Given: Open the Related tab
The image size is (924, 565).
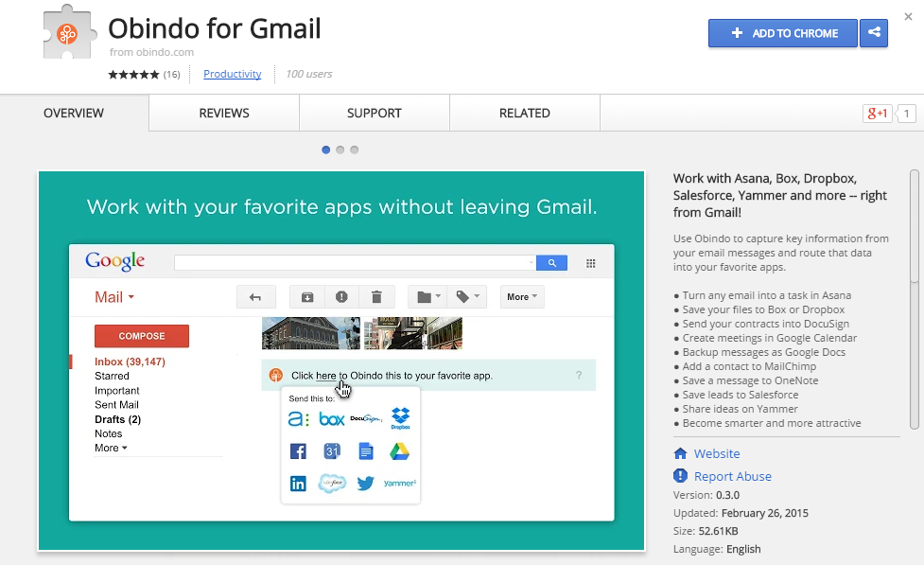Looking at the screenshot, I should click(525, 114).
